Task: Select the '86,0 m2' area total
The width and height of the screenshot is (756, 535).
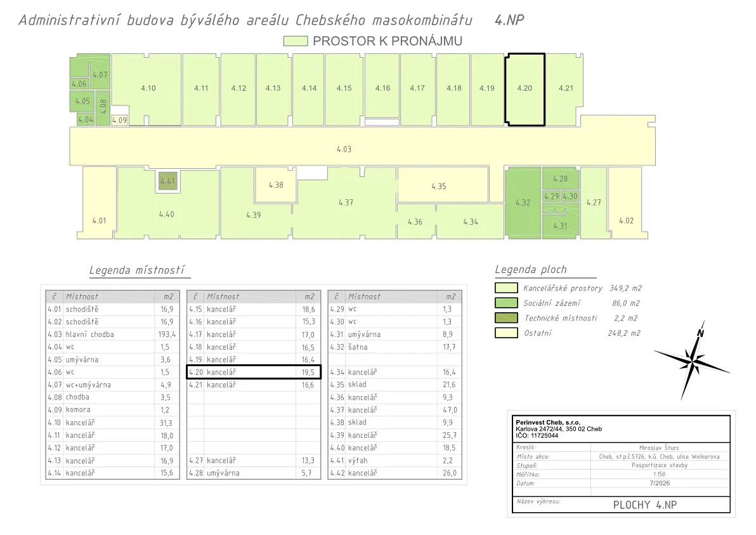Action: [x=625, y=303]
